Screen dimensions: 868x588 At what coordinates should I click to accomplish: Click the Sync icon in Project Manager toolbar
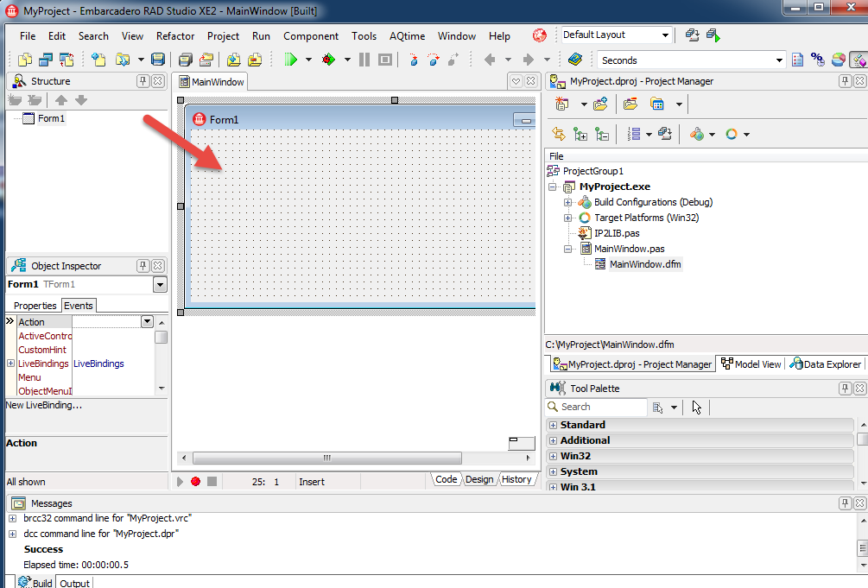click(558, 134)
